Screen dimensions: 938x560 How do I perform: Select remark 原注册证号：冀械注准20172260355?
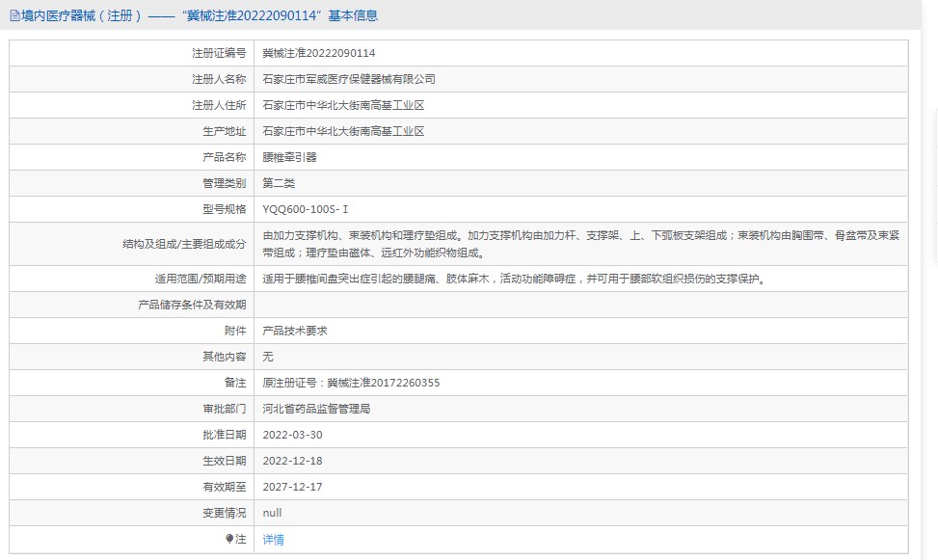351,383
